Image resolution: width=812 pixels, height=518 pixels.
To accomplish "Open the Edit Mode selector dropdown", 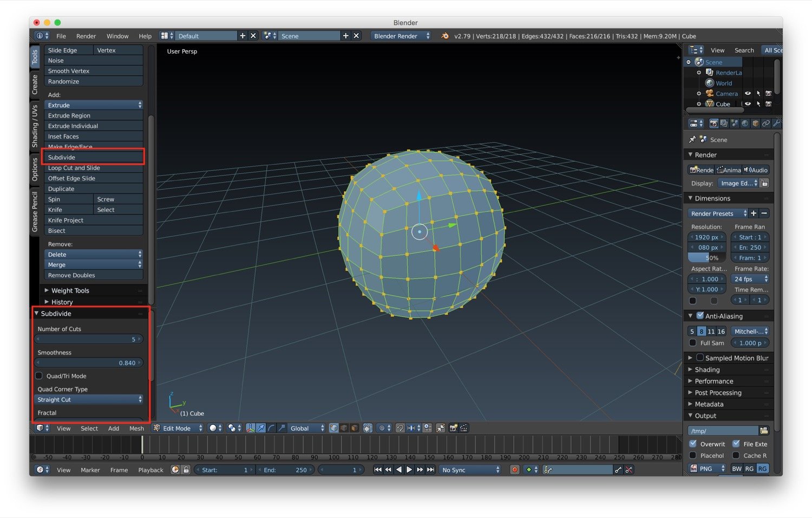I will coord(178,428).
